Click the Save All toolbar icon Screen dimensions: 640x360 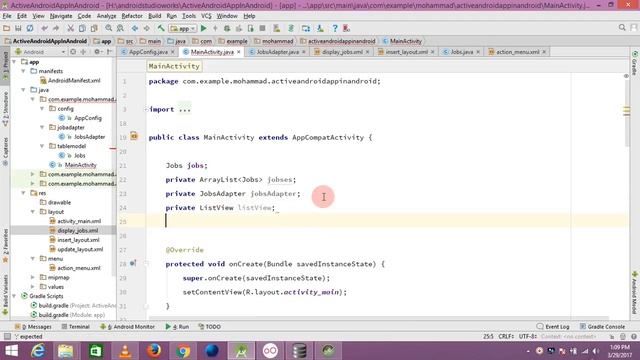coord(18,28)
